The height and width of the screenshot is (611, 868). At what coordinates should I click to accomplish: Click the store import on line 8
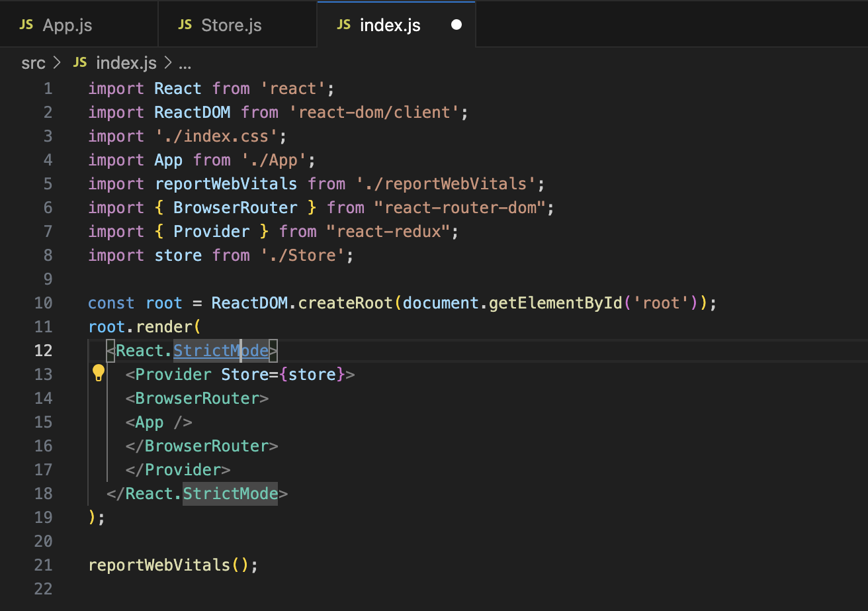tap(178, 255)
